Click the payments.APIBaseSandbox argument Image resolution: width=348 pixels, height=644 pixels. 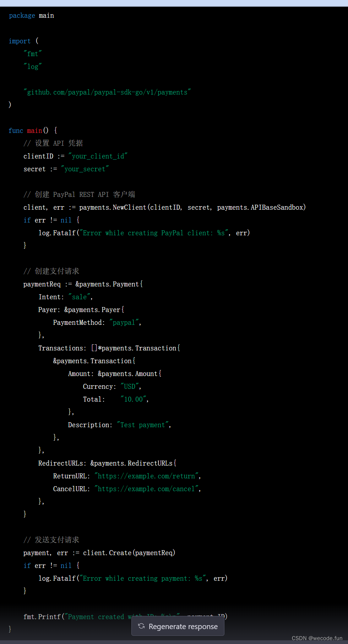(x=261, y=208)
